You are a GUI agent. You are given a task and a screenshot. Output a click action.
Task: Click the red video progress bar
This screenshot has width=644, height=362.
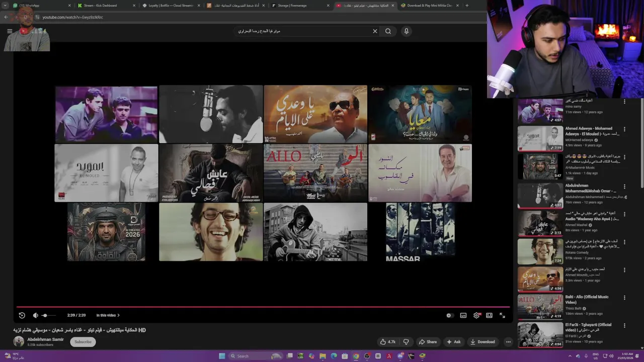pos(263,307)
